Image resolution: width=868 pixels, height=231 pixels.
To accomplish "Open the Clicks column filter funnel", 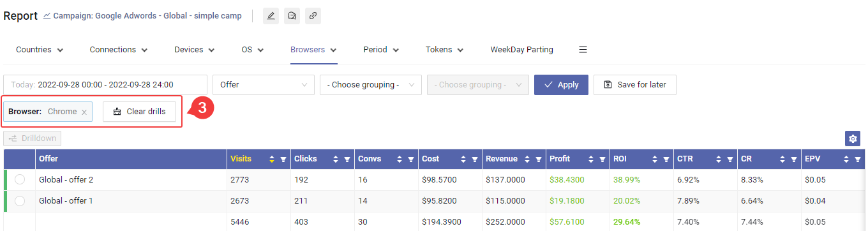I will [347, 159].
